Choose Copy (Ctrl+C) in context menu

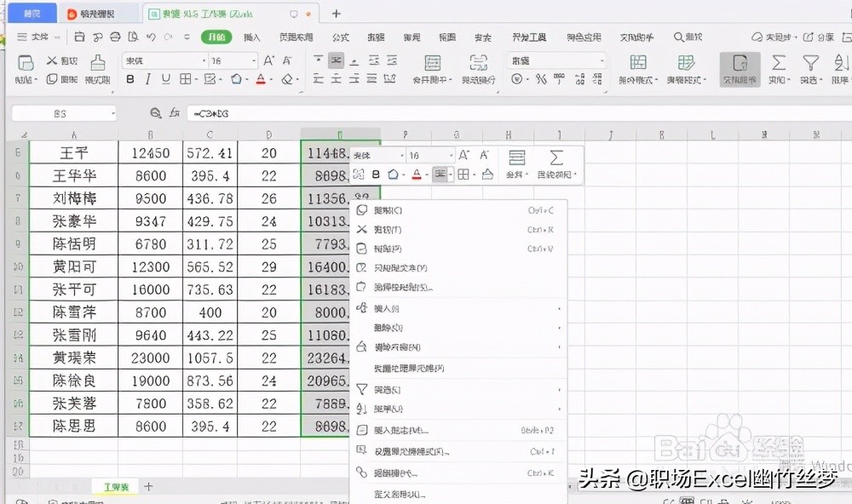(x=459, y=210)
